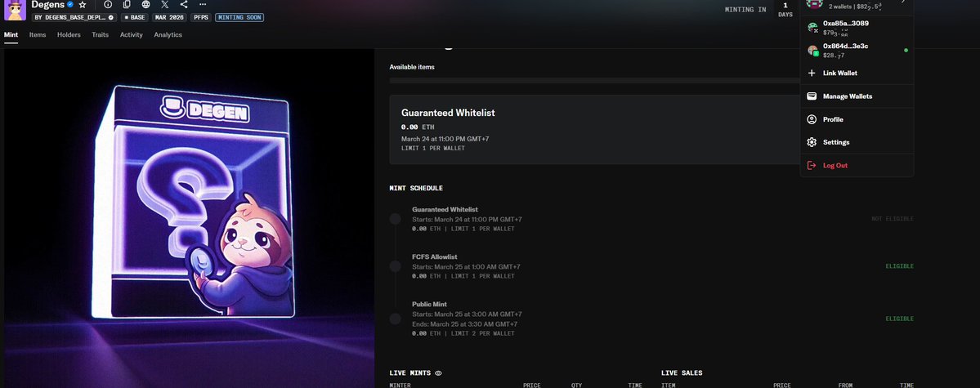Click the ITEM column header in Live Sales
The height and width of the screenshot is (388, 980).
coord(669,385)
